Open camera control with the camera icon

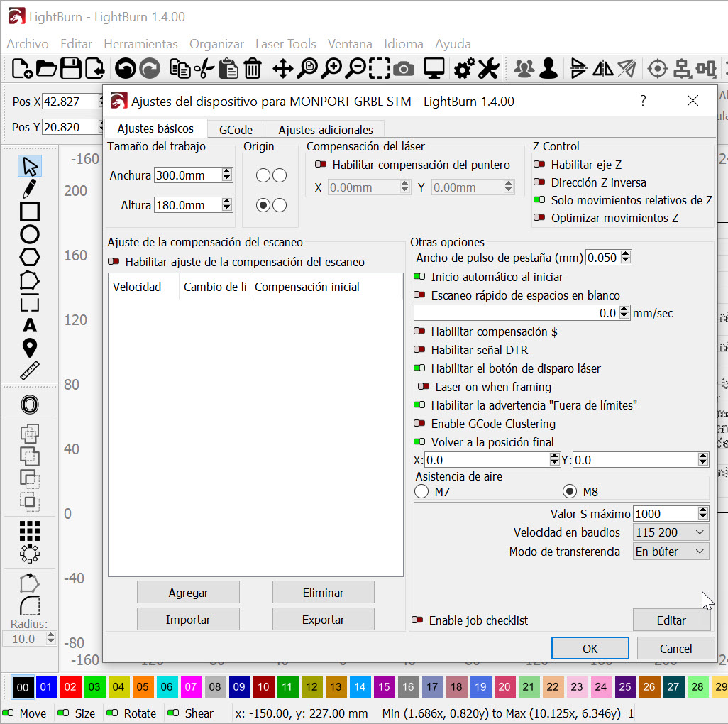pyautogui.click(x=404, y=69)
